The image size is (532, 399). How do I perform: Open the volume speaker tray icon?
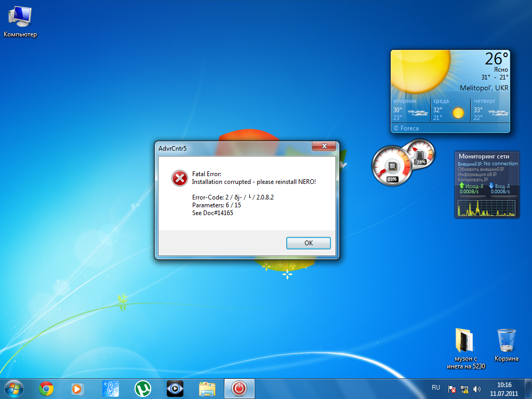[x=477, y=389]
